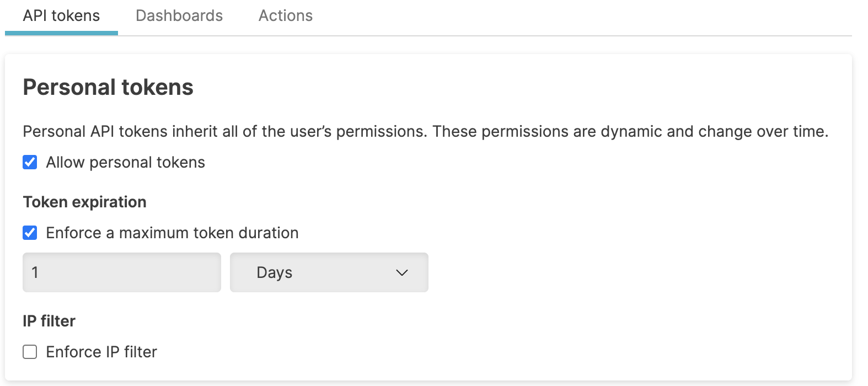Viewport: 868px width, 386px height.
Task: Click the Personal tokens heading
Action: click(x=108, y=87)
